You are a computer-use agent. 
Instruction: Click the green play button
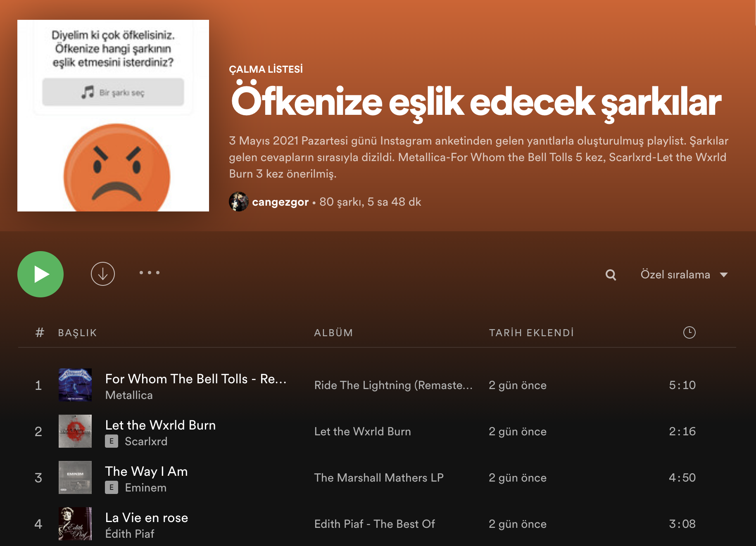click(x=40, y=274)
